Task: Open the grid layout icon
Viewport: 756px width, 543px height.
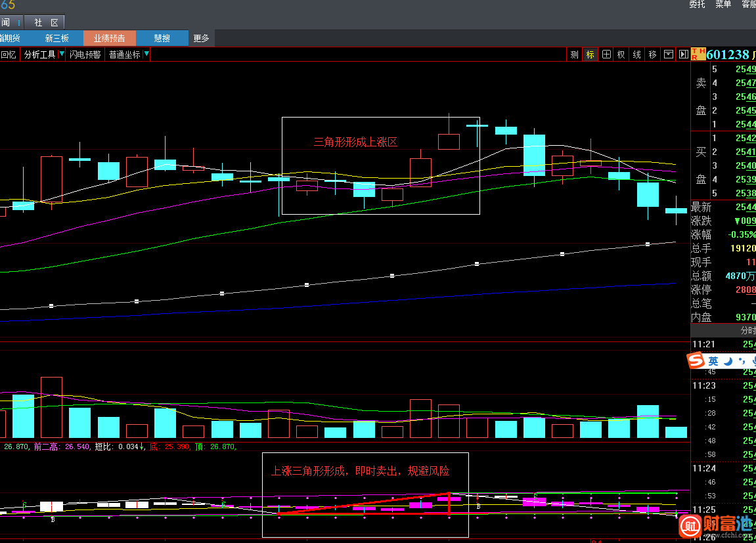Action: tap(606, 54)
